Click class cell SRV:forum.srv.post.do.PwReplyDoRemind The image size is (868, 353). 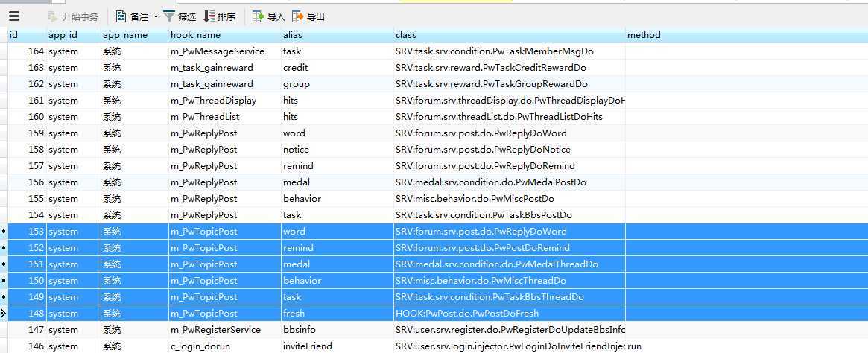point(510,166)
